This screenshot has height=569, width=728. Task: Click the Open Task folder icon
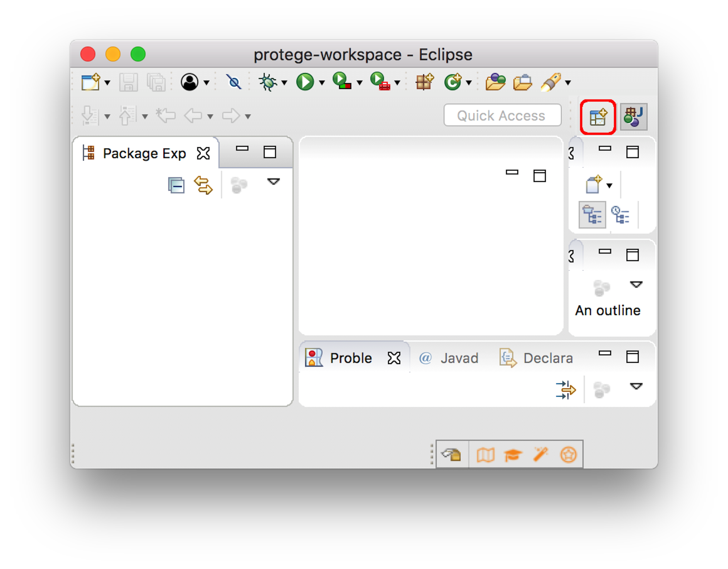pos(523,83)
